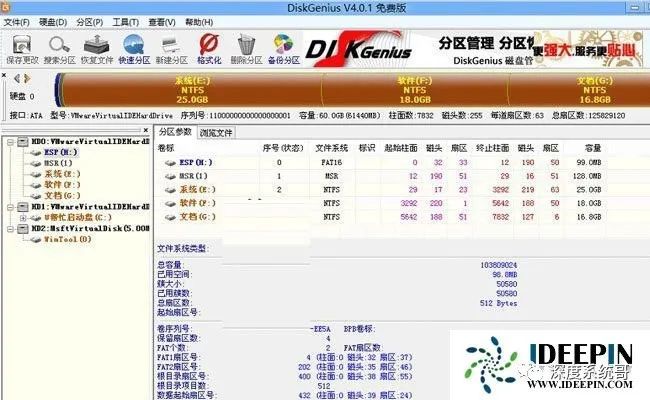Click the 终止柱面 column header
The width and height of the screenshot is (650, 400).
(492, 148)
